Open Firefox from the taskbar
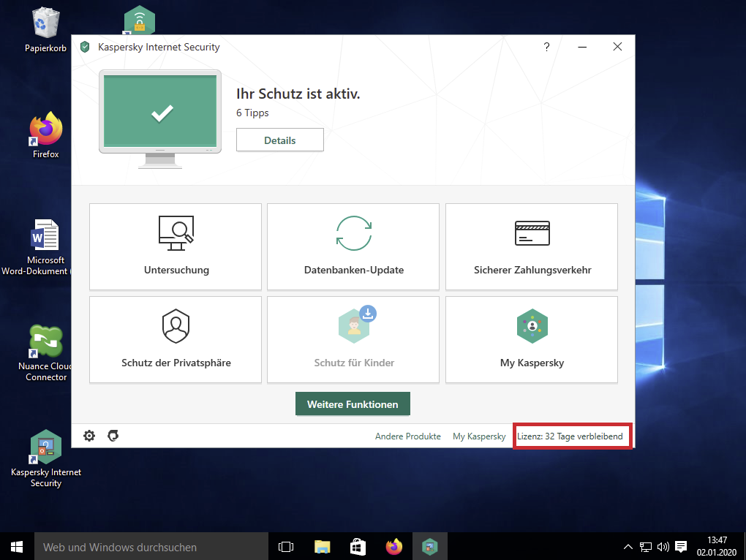This screenshot has height=560, width=746. coord(394,547)
